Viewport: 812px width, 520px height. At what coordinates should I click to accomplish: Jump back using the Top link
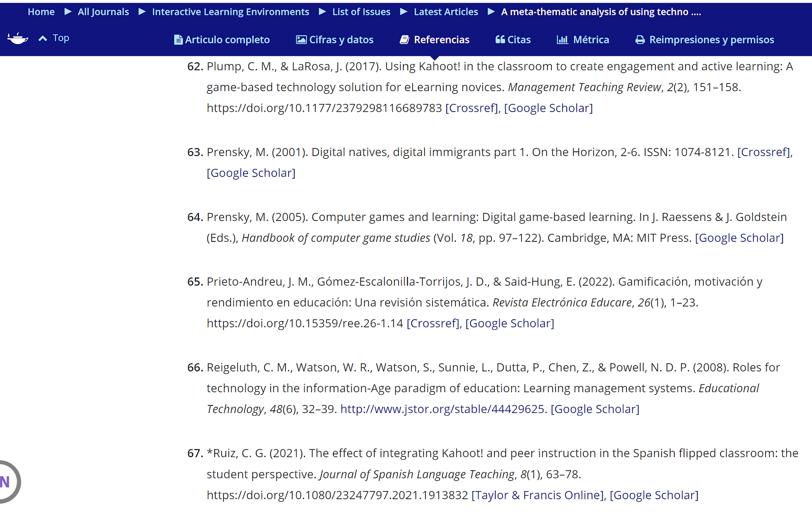(61, 38)
